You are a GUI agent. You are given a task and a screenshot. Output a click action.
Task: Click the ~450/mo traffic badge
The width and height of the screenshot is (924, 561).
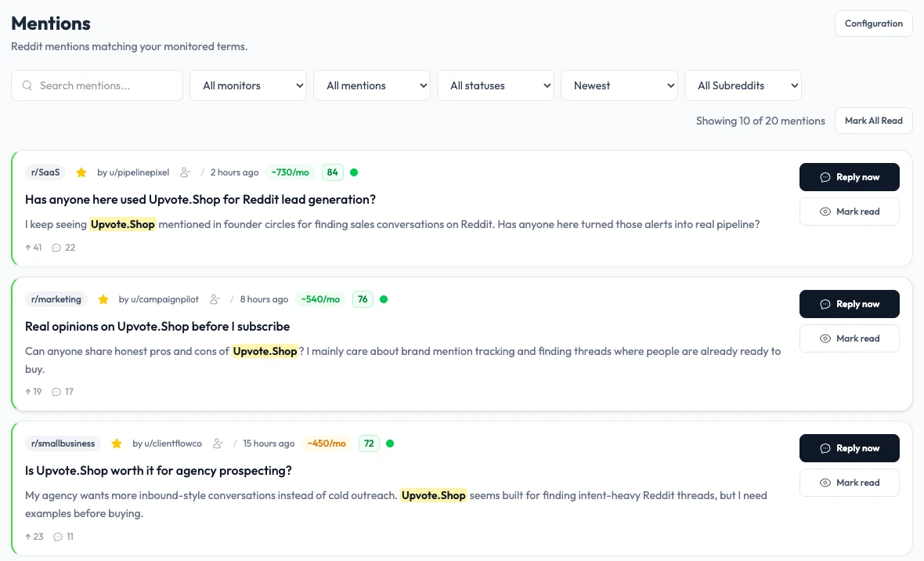(327, 443)
